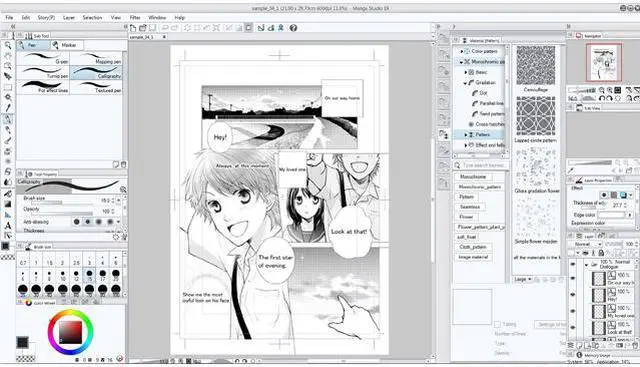This screenshot has width=640, height=367.
Task: Click the Seamless tag button
Action: pyautogui.click(x=470, y=207)
